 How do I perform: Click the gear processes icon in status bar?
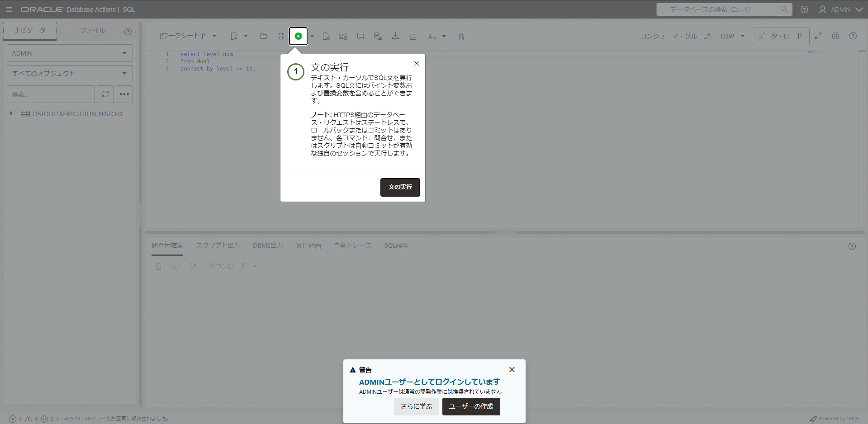tap(44, 419)
